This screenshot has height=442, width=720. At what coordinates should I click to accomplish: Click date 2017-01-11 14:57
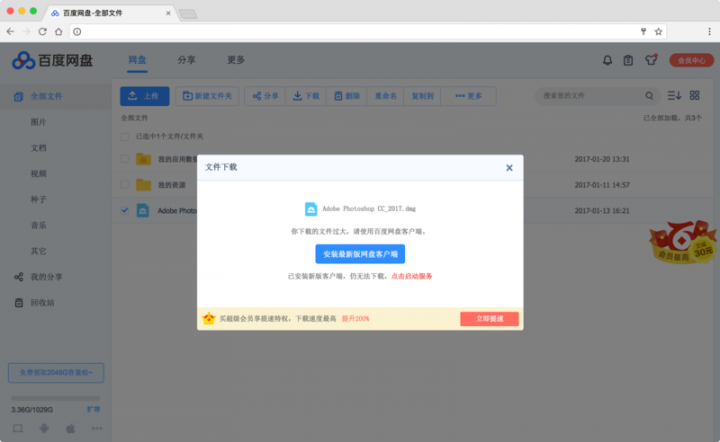(602, 185)
